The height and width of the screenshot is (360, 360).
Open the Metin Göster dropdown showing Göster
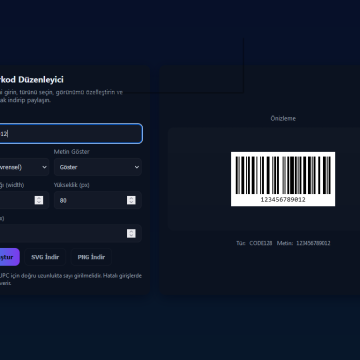click(98, 167)
